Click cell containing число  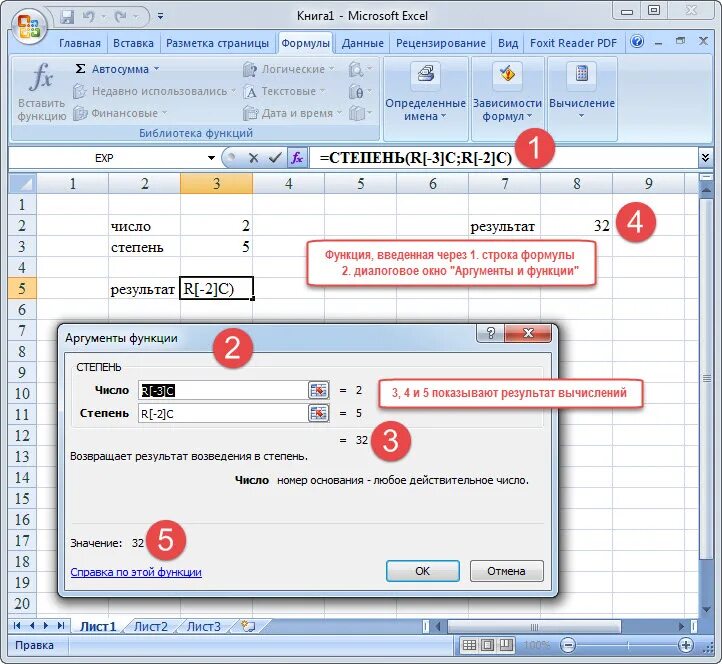145,226
